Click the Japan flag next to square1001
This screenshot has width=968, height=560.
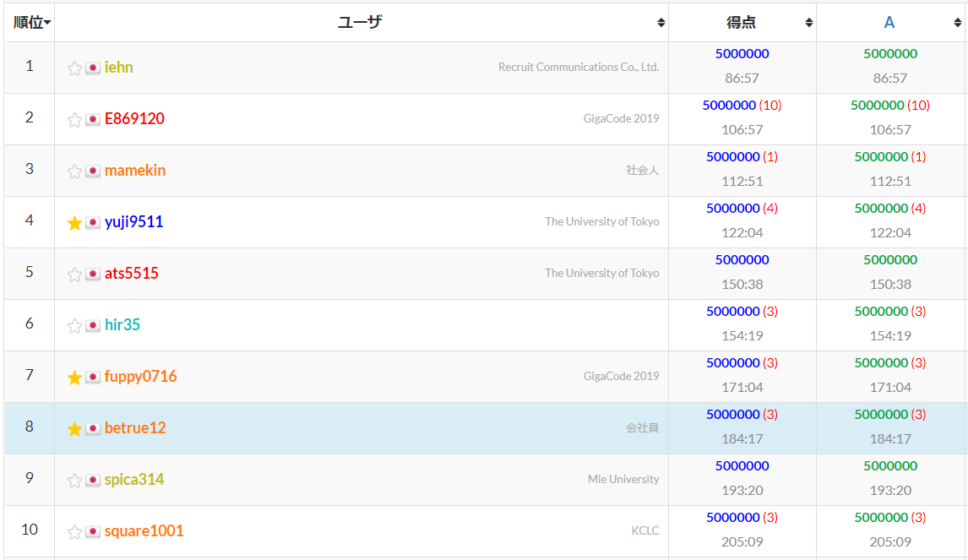[x=93, y=531]
